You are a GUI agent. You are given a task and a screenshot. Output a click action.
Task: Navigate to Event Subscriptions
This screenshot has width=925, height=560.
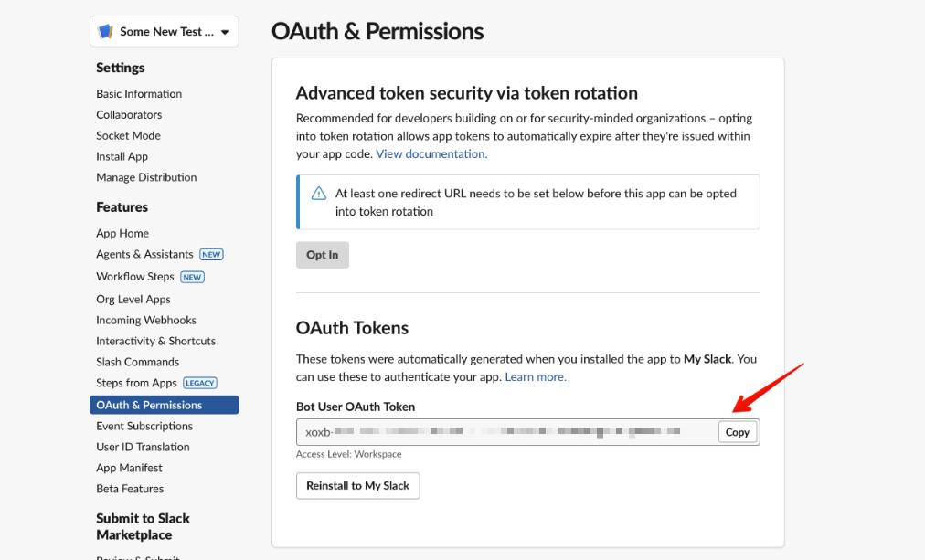click(x=144, y=427)
